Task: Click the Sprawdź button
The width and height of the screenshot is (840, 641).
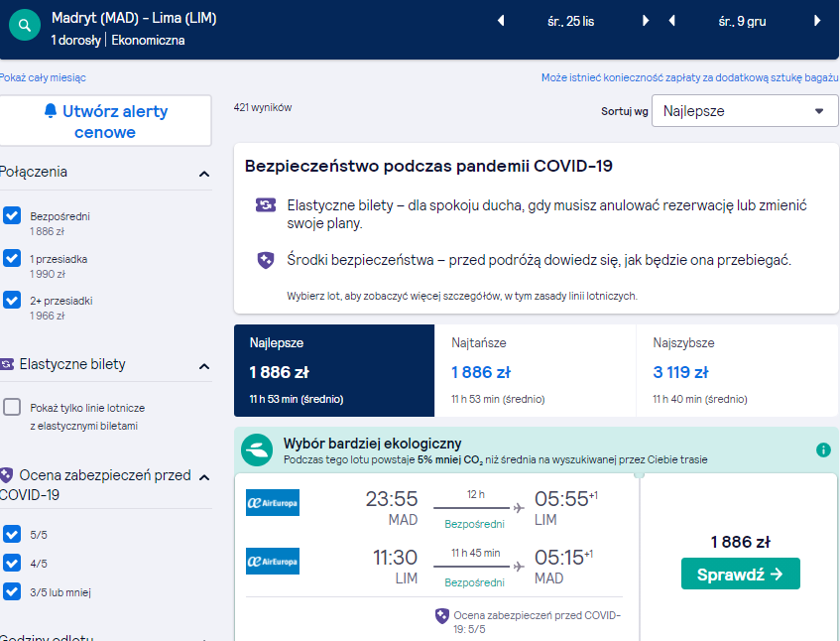Action: tap(741, 574)
